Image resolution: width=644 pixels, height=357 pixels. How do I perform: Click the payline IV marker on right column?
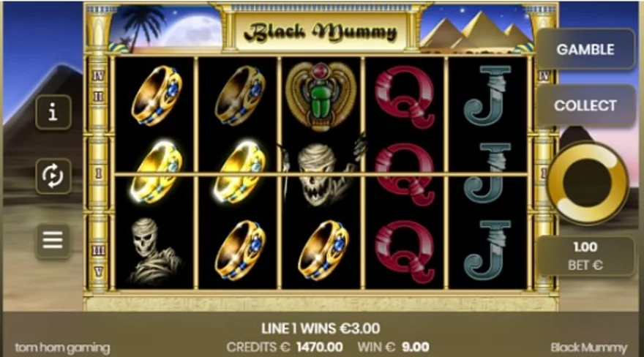543,75
